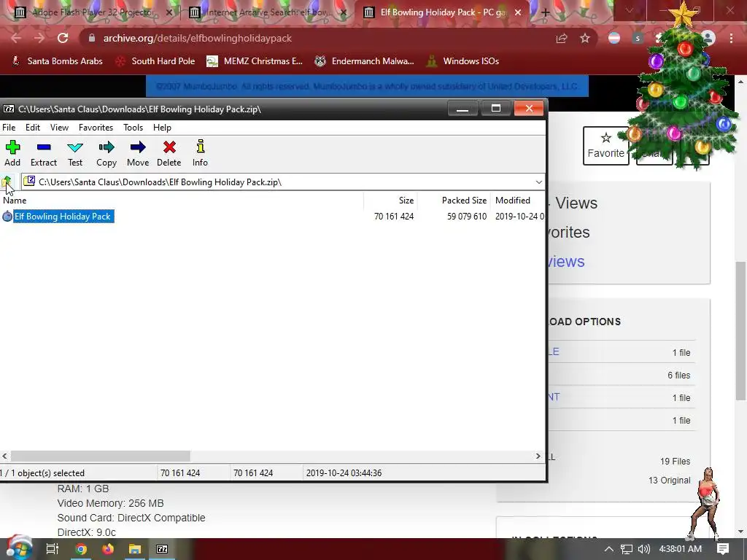Open the Santa Bombs Arabs bookmark
The width and height of the screenshot is (747, 560).
click(57, 61)
